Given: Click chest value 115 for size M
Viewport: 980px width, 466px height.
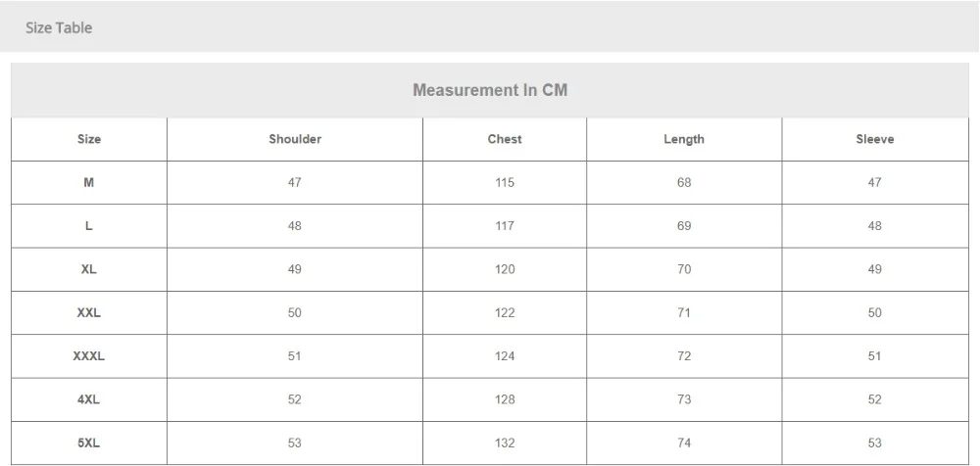Looking at the screenshot, I should [x=505, y=182].
